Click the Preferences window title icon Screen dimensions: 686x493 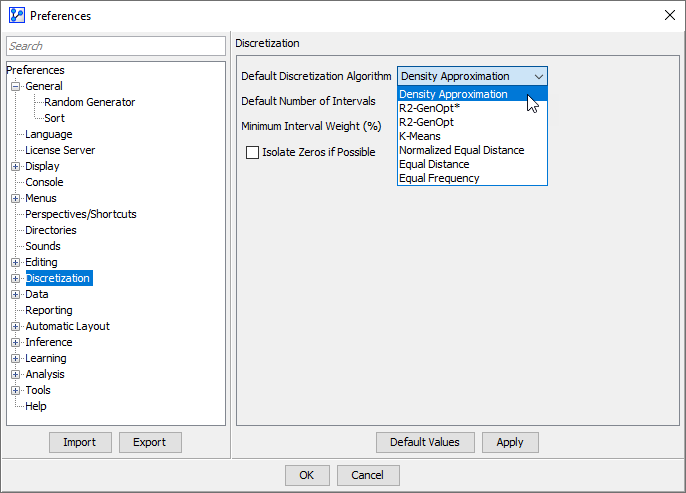pyautogui.click(x=16, y=15)
